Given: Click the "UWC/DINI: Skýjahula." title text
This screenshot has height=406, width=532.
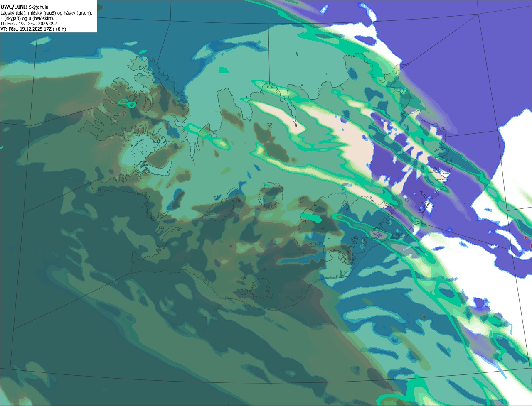Looking at the screenshot, I should point(25,7).
